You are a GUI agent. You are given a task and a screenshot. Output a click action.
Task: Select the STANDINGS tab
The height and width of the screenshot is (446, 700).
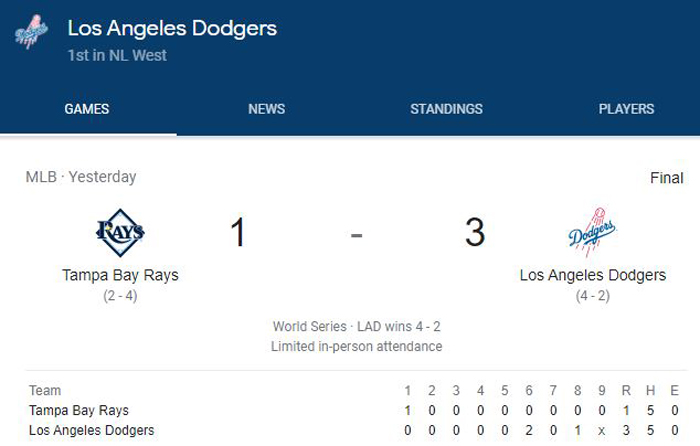[446, 109]
